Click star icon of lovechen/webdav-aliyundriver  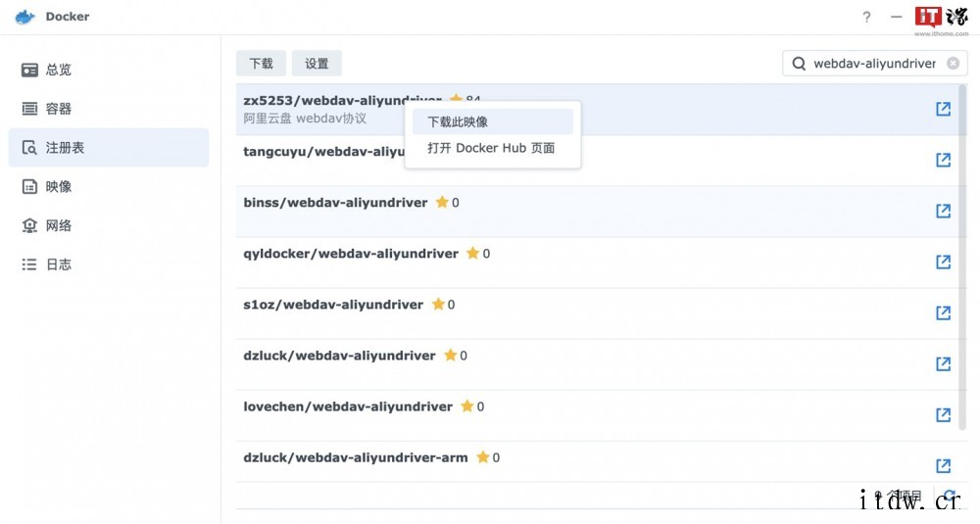[466, 405]
